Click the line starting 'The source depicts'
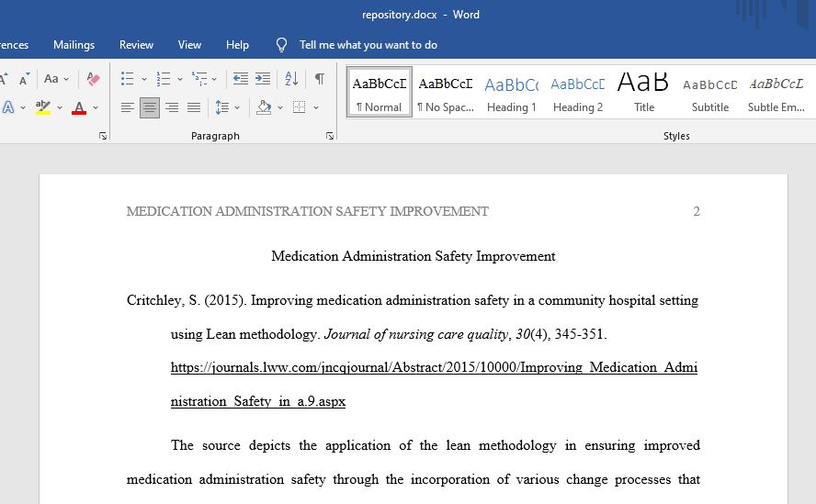 click(435, 445)
